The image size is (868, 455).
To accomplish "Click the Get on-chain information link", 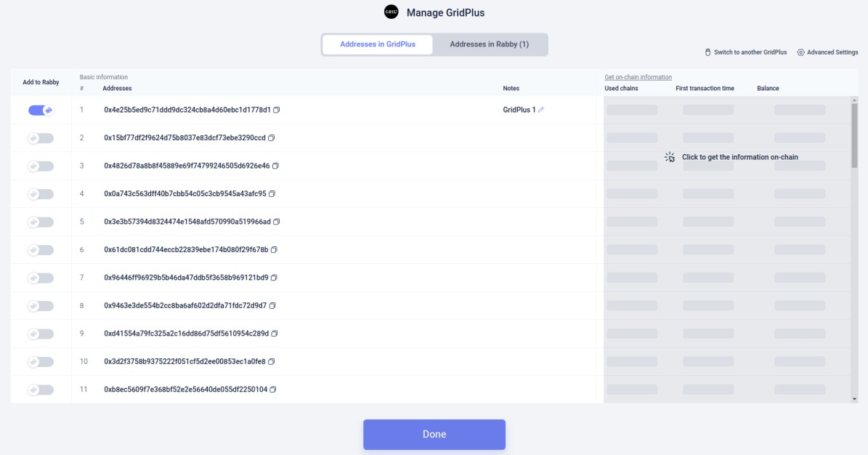I will [x=636, y=75].
